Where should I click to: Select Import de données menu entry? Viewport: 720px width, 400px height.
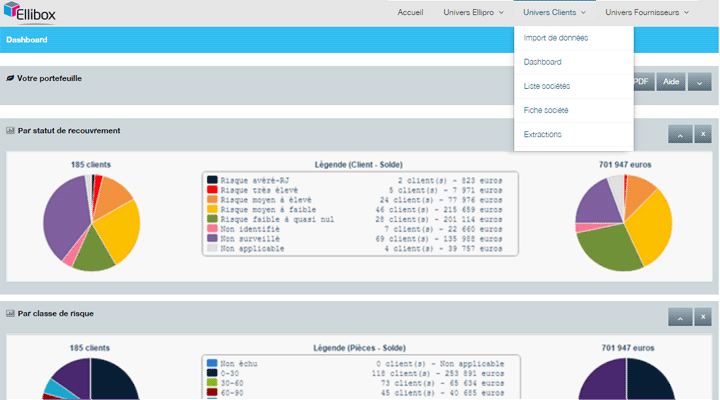pos(555,38)
